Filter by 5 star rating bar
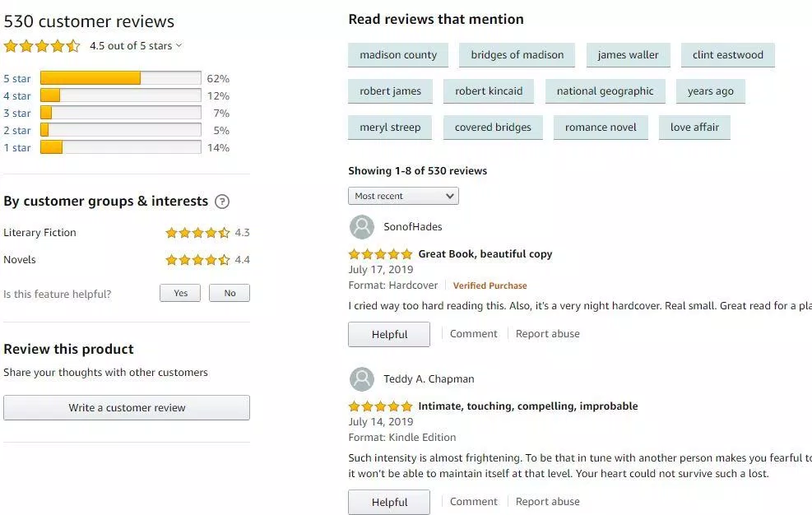The width and height of the screenshot is (812, 515). click(x=120, y=79)
